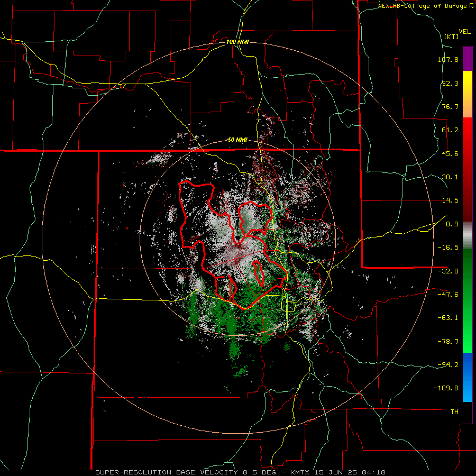476x476 pixels.
Task: Select the 61.2 legend value
Action: point(450,130)
